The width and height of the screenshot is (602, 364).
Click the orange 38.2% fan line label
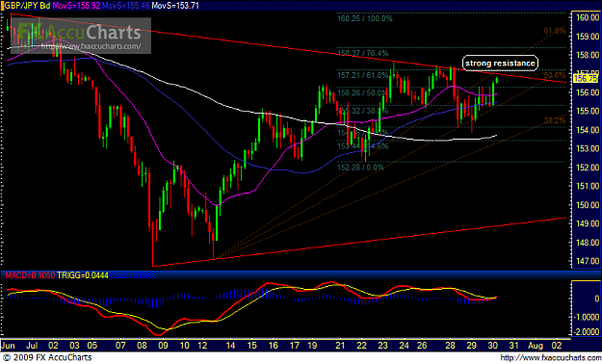click(555, 120)
